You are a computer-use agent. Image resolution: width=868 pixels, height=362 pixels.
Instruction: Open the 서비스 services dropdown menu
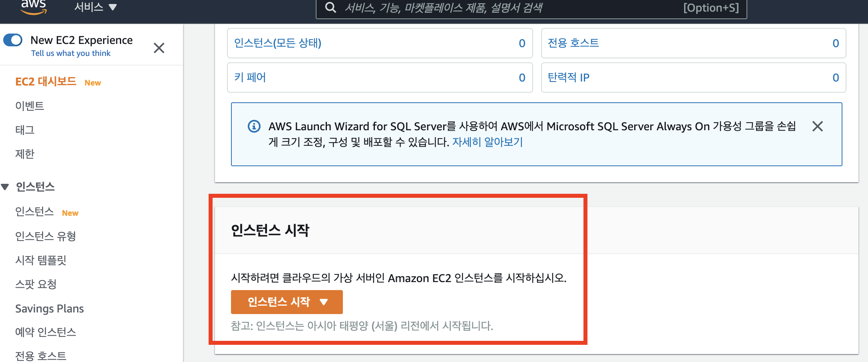click(x=95, y=7)
